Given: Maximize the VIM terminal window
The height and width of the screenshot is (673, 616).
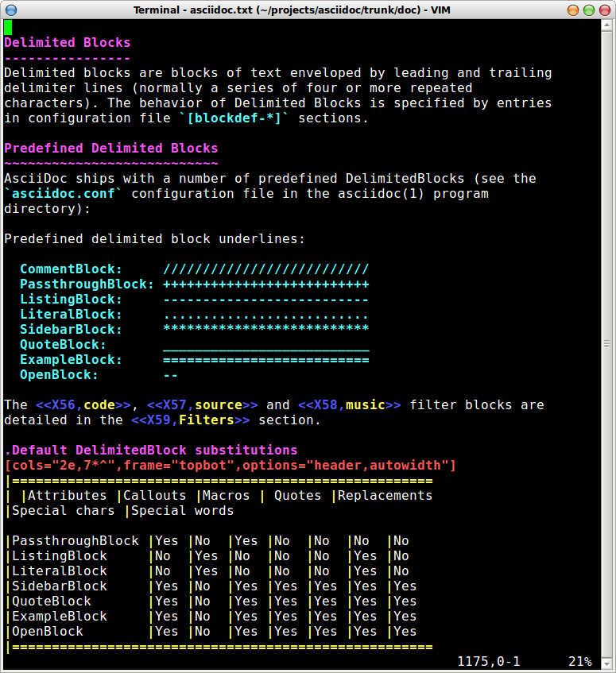Looking at the screenshot, I should coord(588,10).
